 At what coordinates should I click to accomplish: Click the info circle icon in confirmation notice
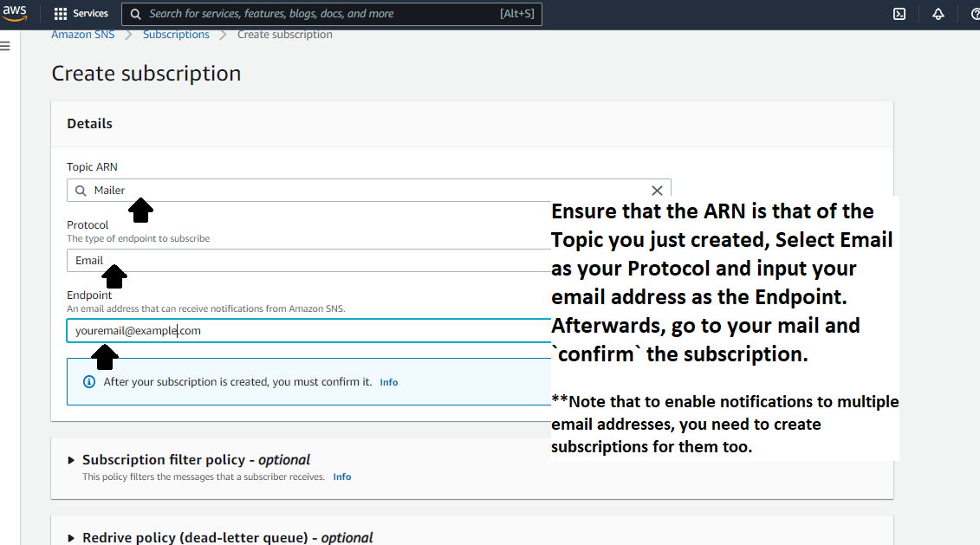(89, 382)
